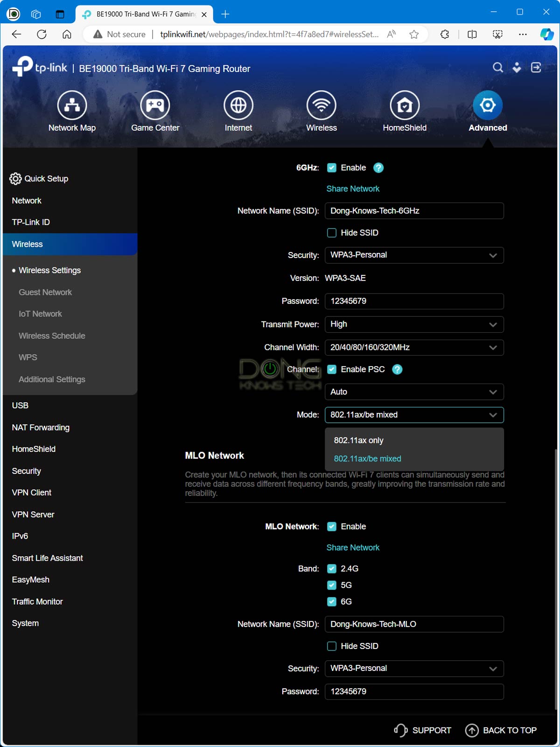Toggle the Enable PSC checkbox
This screenshot has width=560, height=747.
(332, 370)
